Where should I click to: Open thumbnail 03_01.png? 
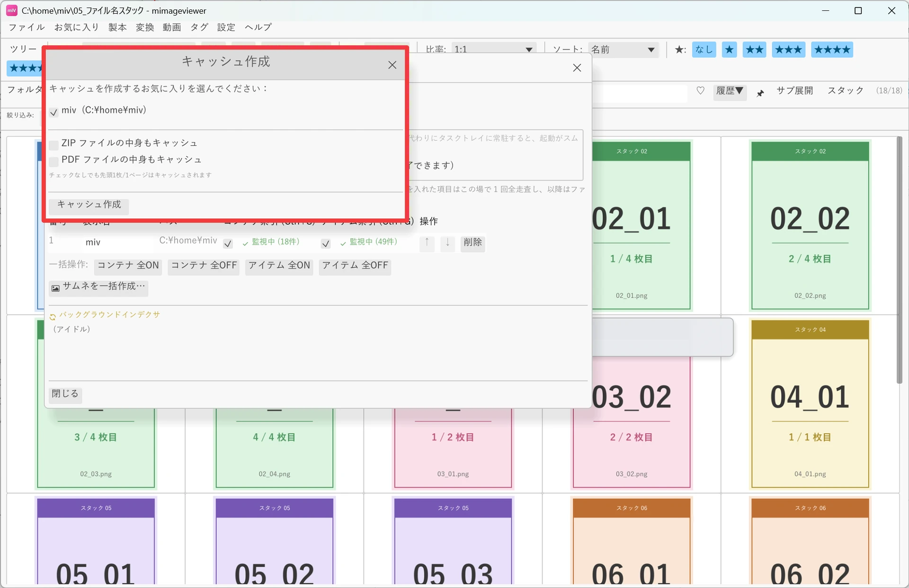pos(453,448)
